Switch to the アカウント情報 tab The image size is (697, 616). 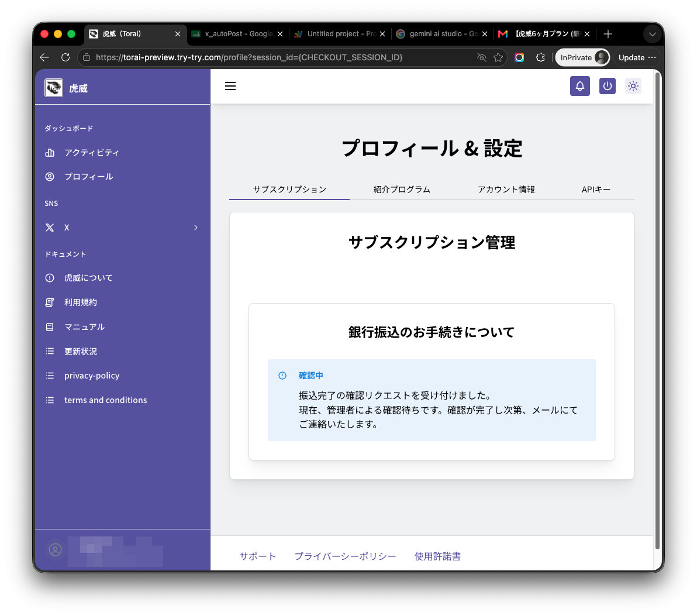[506, 189]
